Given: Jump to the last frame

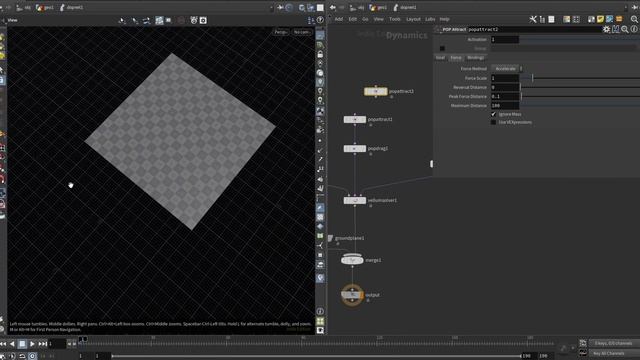Looking at the screenshot, I should pyautogui.click(x=42, y=344).
